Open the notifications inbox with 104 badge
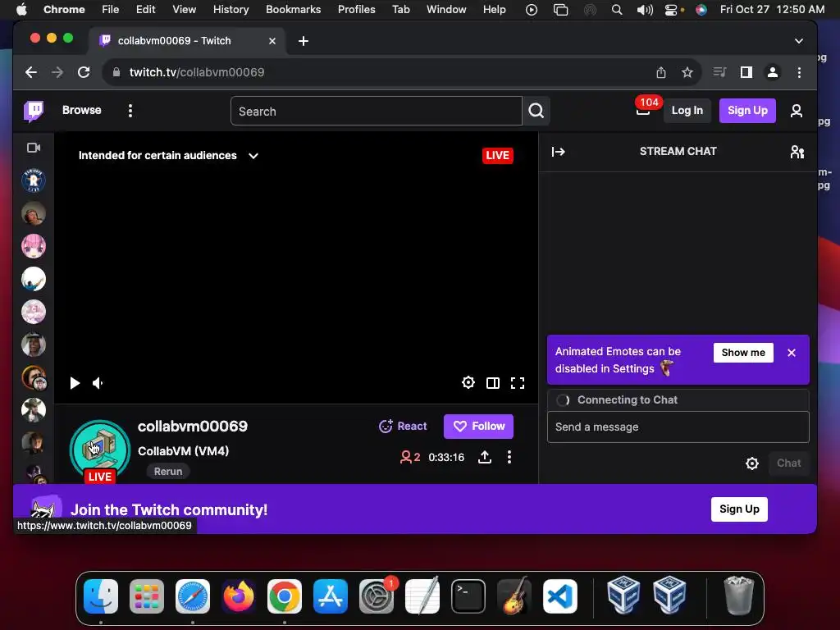This screenshot has width=840, height=630. pos(643,110)
